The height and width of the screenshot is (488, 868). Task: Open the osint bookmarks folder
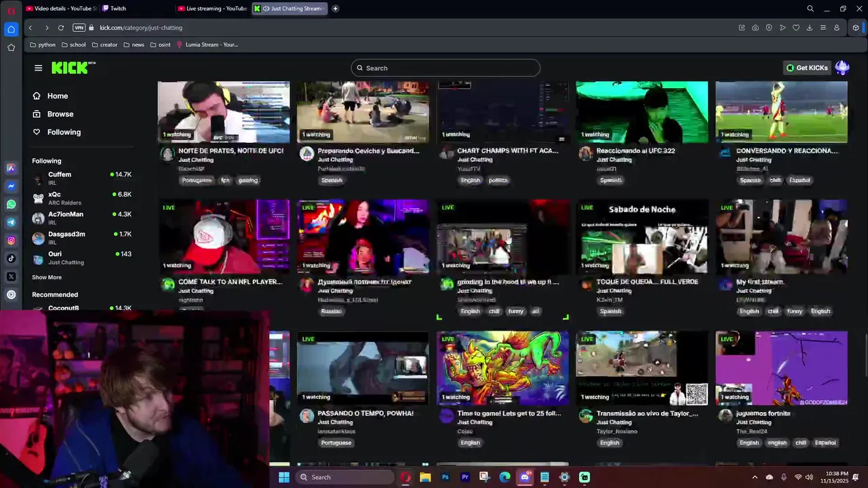click(x=161, y=45)
